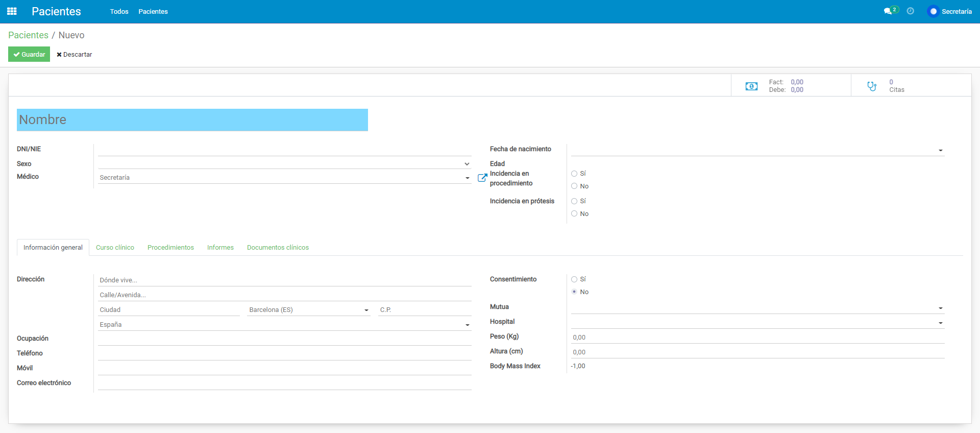Open Fecha de nacimiento date picker
980x433 pixels.
pyautogui.click(x=757, y=150)
